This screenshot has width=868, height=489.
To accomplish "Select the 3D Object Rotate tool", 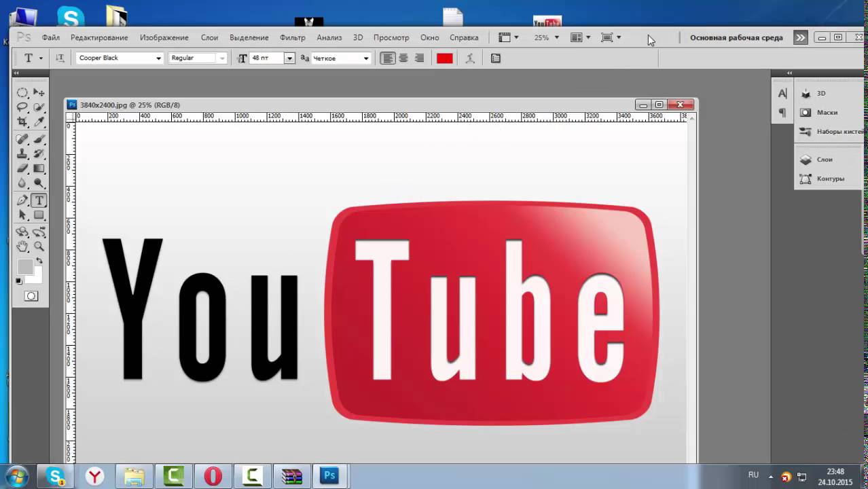I will (22, 232).
